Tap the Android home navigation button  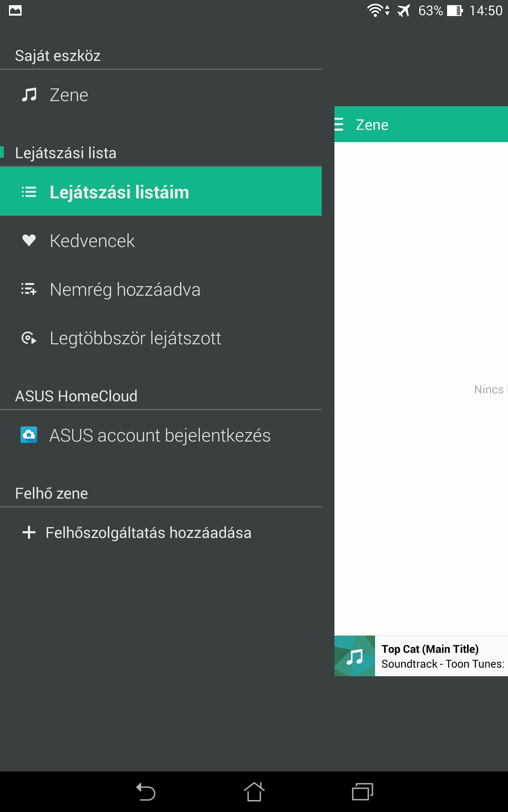click(254, 792)
